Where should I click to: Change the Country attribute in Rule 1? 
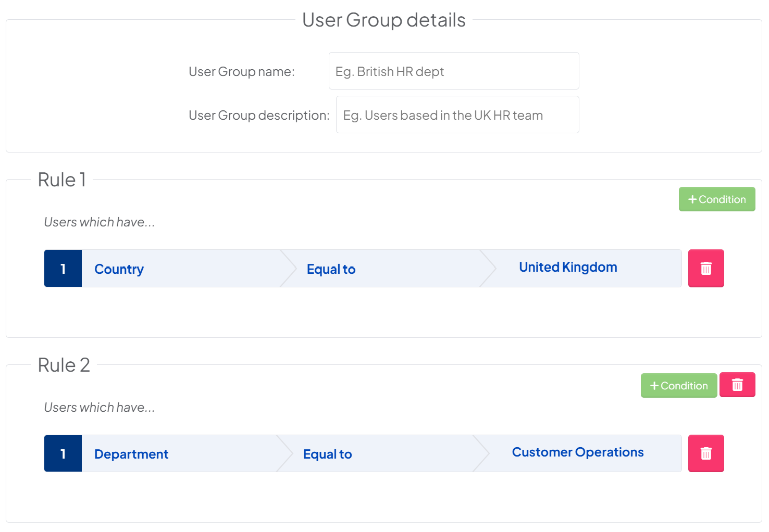(119, 269)
